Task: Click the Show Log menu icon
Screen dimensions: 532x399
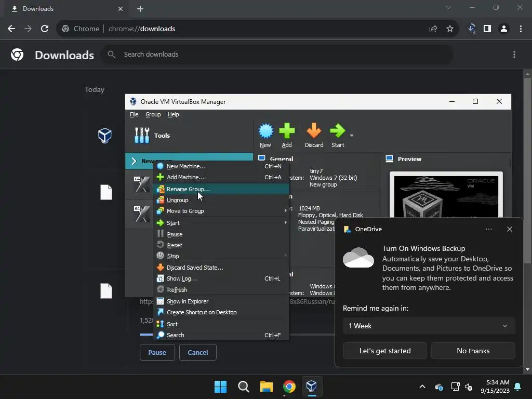Action: tap(160, 278)
